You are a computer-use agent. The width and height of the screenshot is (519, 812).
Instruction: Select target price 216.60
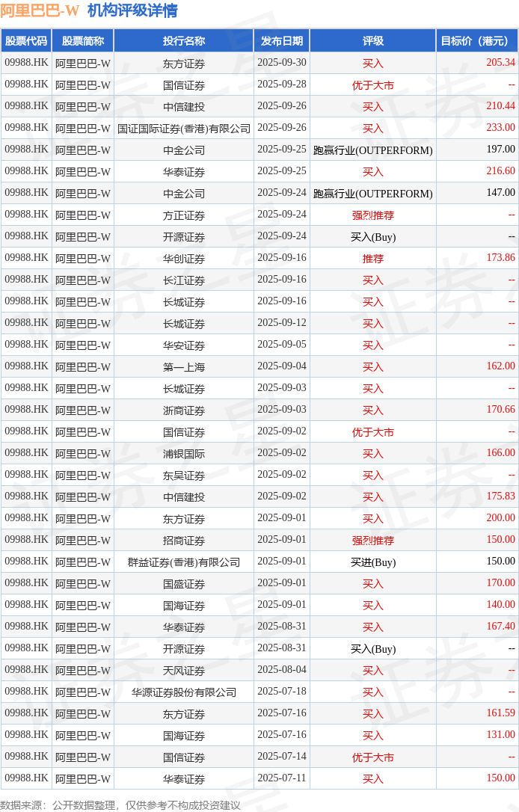[500, 171]
